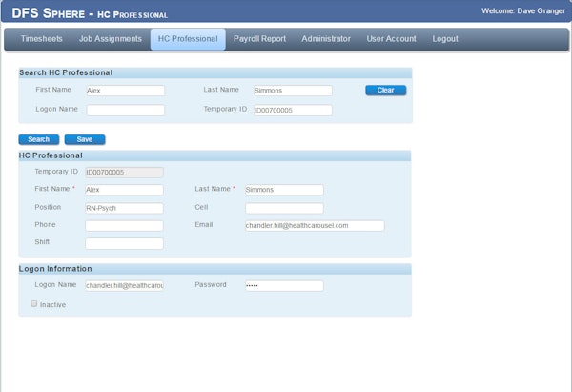
Task: Click the empty Phone field
Action: tap(124, 225)
